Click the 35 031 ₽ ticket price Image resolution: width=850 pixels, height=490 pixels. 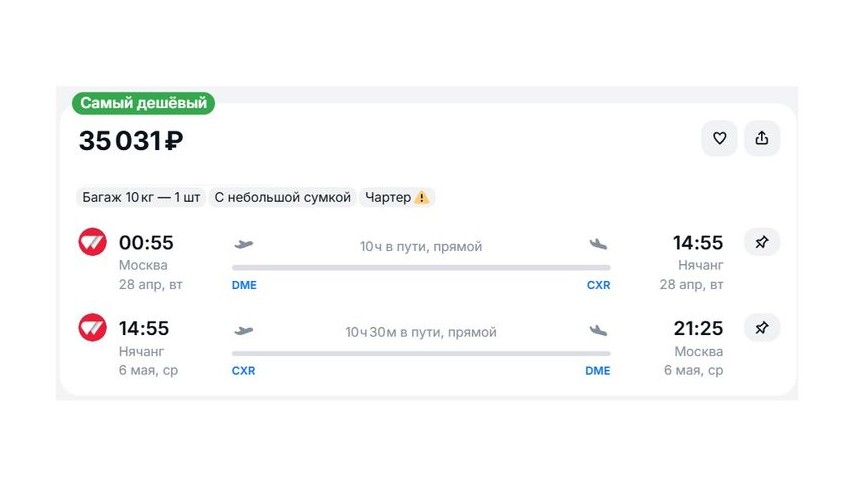[x=131, y=141]
